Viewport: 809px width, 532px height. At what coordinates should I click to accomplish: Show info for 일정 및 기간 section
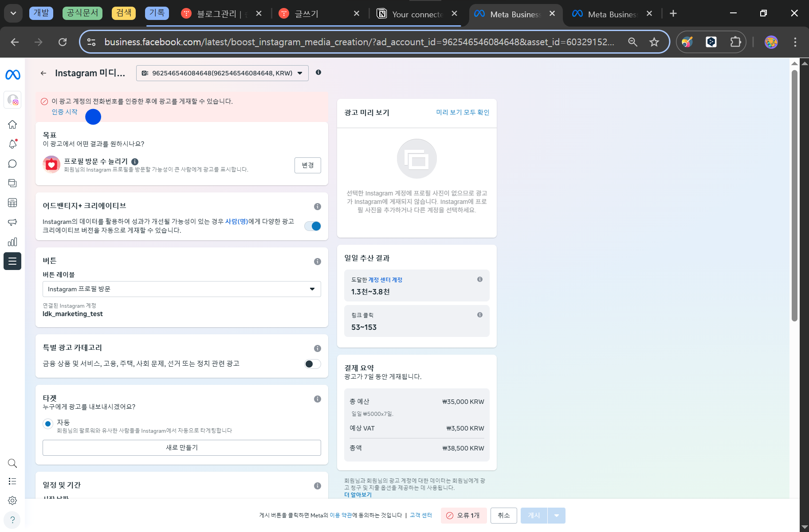tap(318, 486)
